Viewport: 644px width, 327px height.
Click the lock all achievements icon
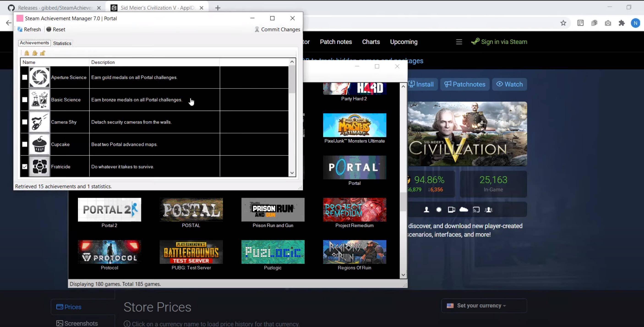(27, 53)
